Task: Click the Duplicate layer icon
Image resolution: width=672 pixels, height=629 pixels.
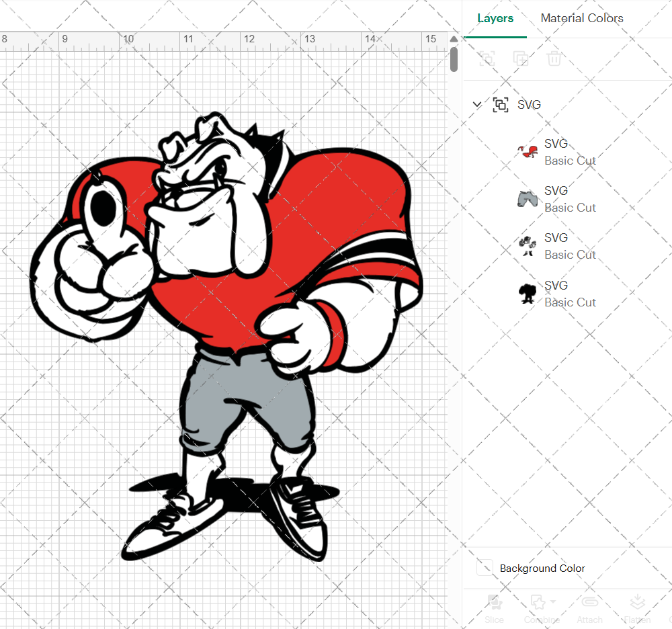Action: click(520, 58)
